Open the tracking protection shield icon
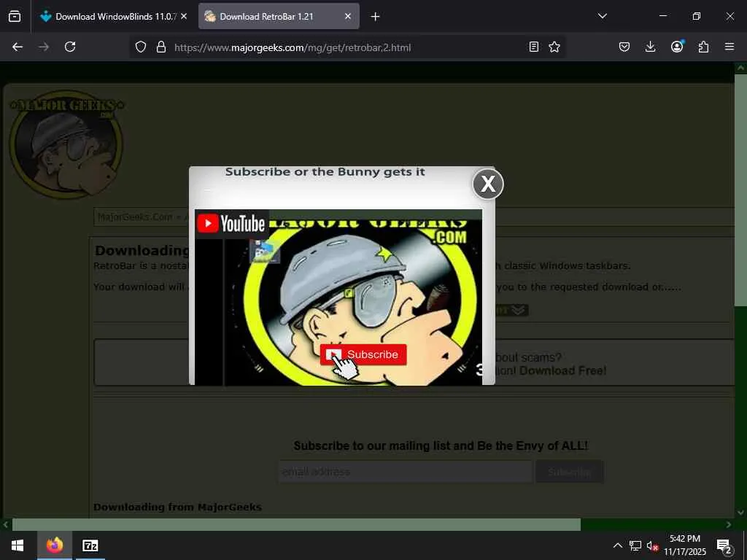The image size is (747, 560). pos(141,47)
